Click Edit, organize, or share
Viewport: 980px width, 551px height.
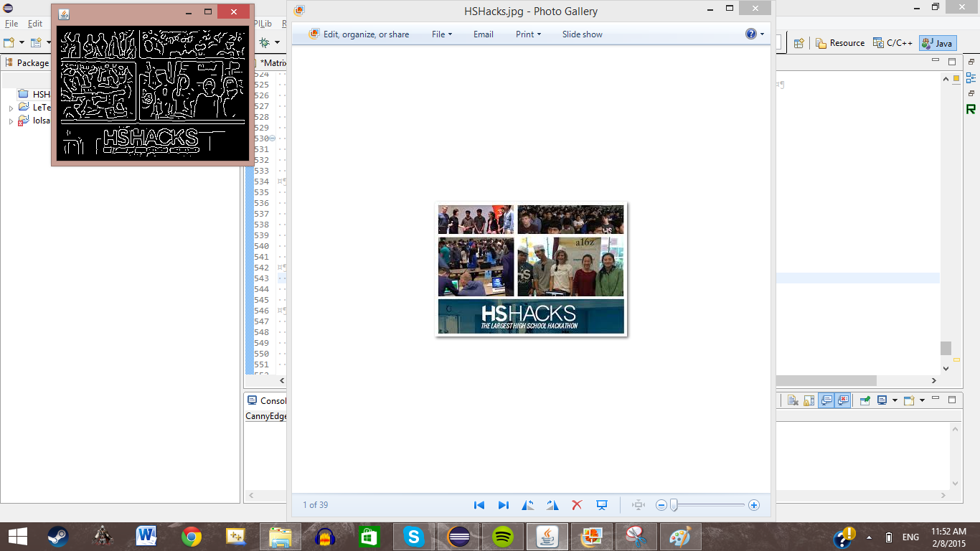pyautogui.click(x=359, y=34)
